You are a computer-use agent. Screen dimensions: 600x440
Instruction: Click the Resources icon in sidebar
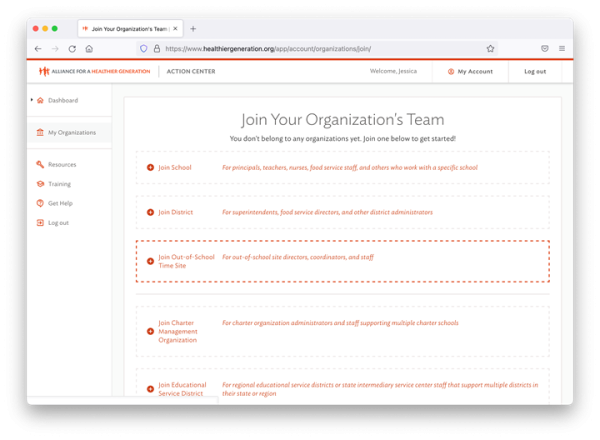41,164
